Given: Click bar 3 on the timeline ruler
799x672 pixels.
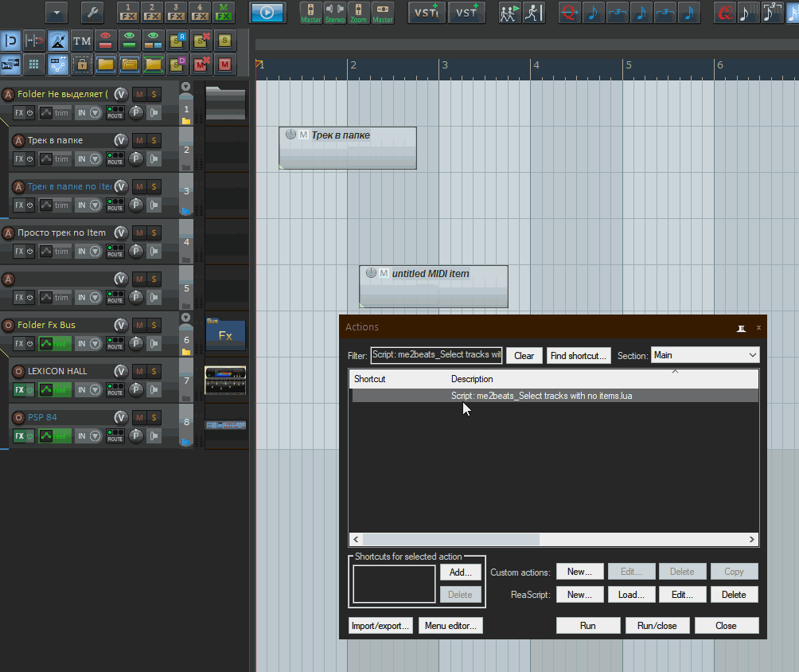Looking at the screenshot, I should click(445, 65).
